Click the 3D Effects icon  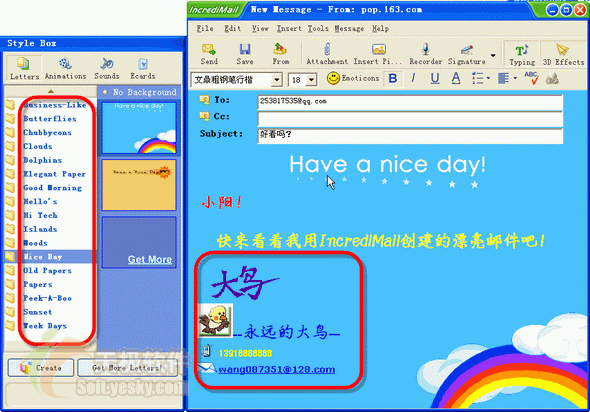(562, 50)
